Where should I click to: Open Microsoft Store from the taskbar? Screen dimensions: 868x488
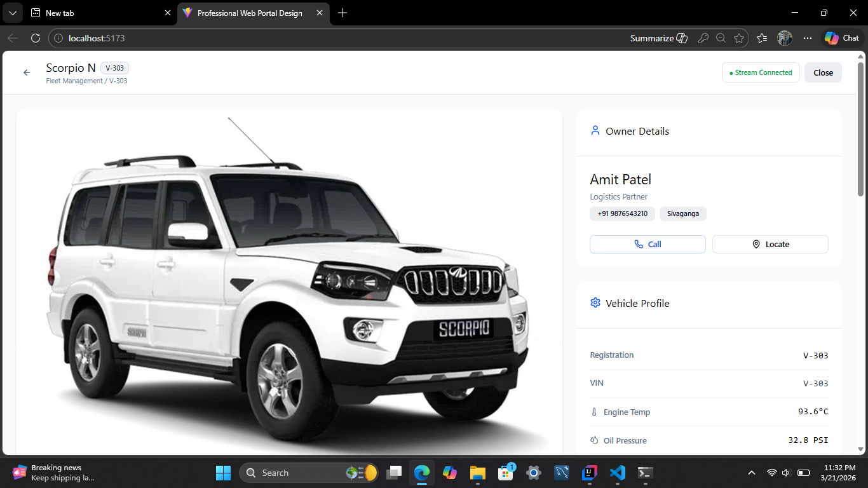(x=506, y=473)
